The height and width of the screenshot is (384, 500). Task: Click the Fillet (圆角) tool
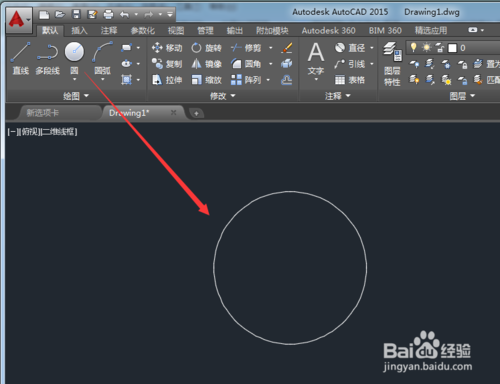[246, 64]
